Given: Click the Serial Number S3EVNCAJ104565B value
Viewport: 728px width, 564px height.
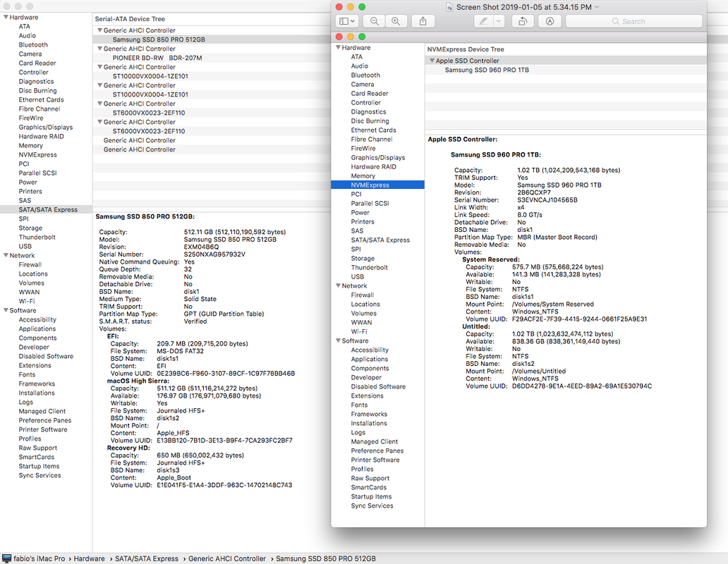Looking at the screenshot, I should (547, 200).
